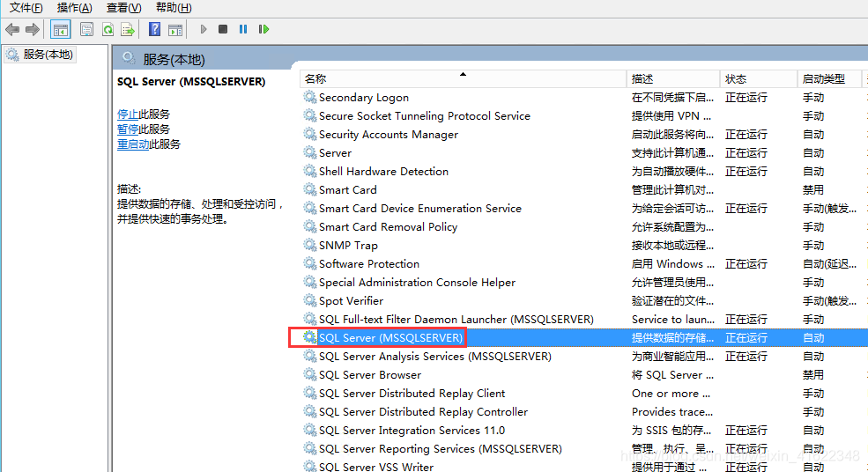Click gear icon of Shell Hardware Detection

(x=309, y=172)
